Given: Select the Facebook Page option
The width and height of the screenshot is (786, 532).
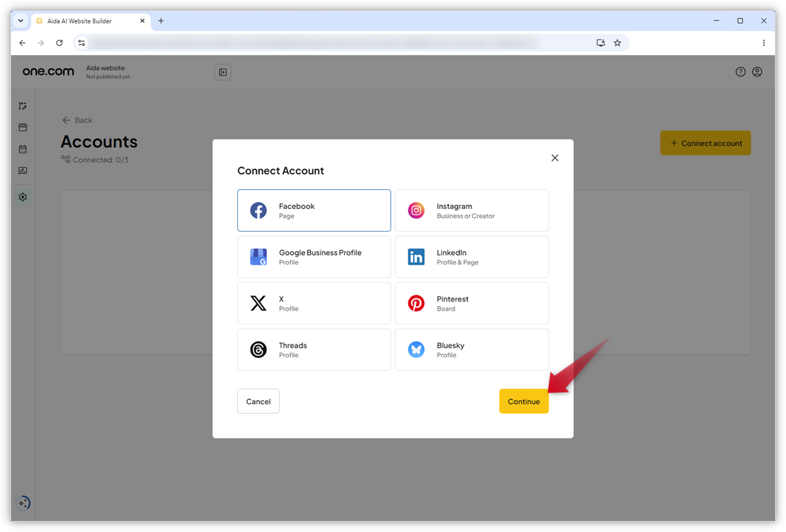Looking at the screenshot, I should [x=314, y=210].
